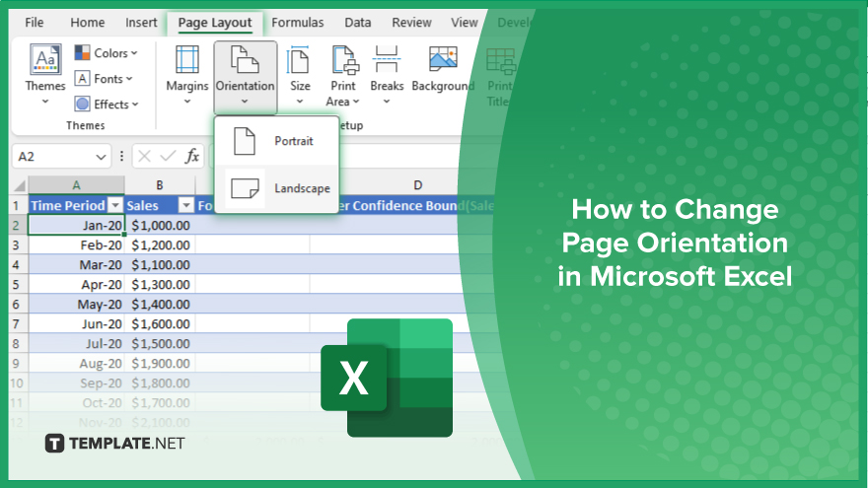The height and width of the screenshot is (488, 868).
Task: Click cell containing Mar-20
Action: tap(76, 265)
